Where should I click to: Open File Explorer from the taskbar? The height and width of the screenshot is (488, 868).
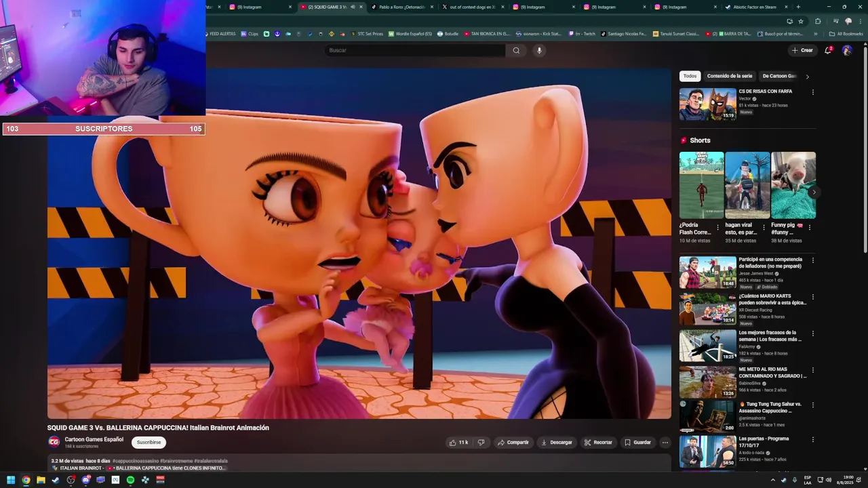coord(41,480)
